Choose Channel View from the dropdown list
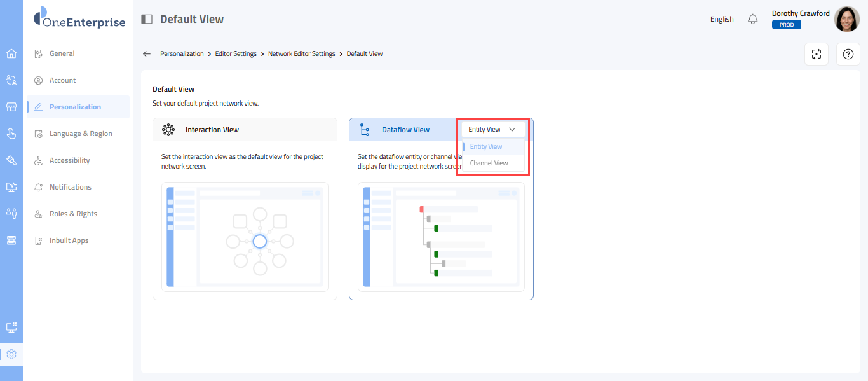The height and width of the screenshot is (381, 868). [489, 163]
